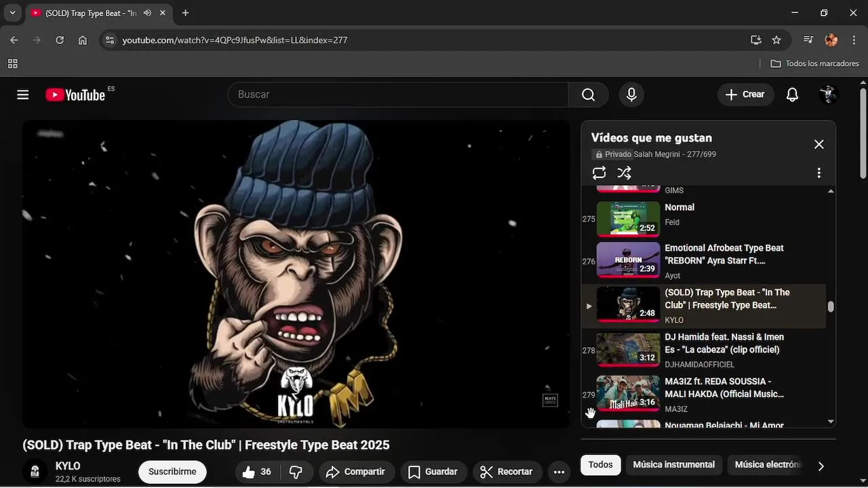868x488 pixels.
Task: Open the apps grid in bookmarks bar
Action: (x=12, y=64)
